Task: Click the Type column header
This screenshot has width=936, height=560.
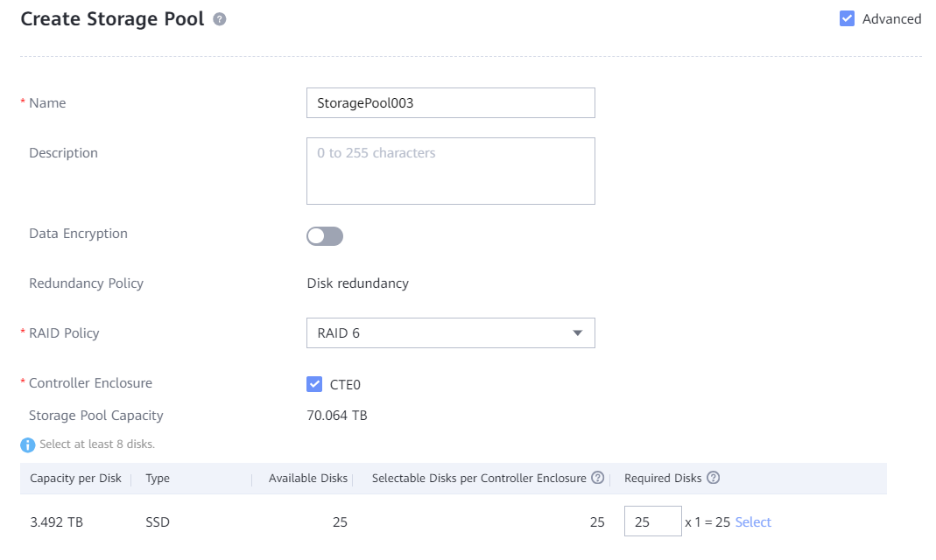Action: tap(158, 479)
